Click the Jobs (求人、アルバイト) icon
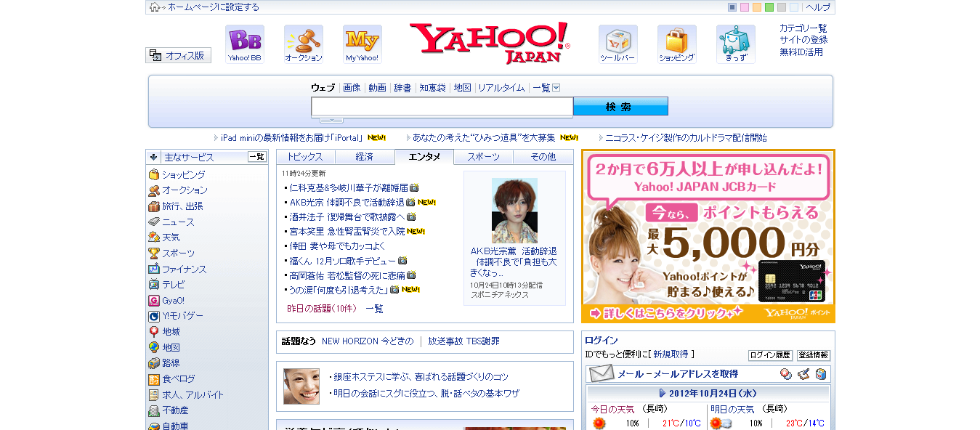980x430 pixels. [x=154, y=395]
